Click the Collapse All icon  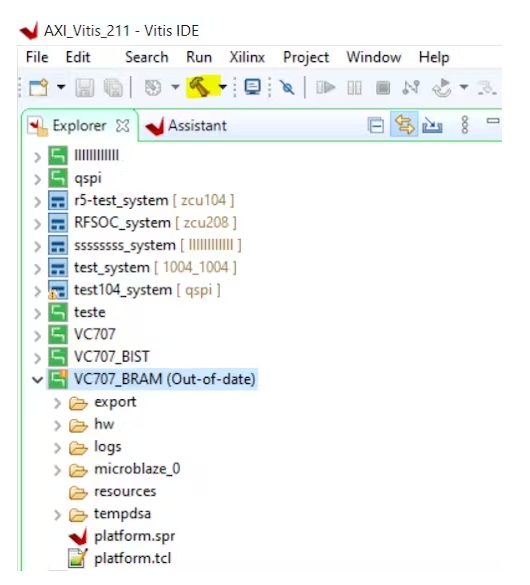pyautogui.click(x=376, y=125)
